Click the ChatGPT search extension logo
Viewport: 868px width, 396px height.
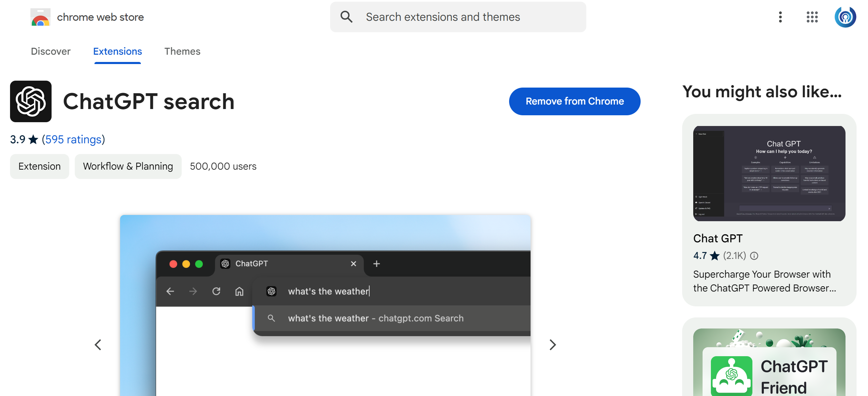click(x=31, y=101)
